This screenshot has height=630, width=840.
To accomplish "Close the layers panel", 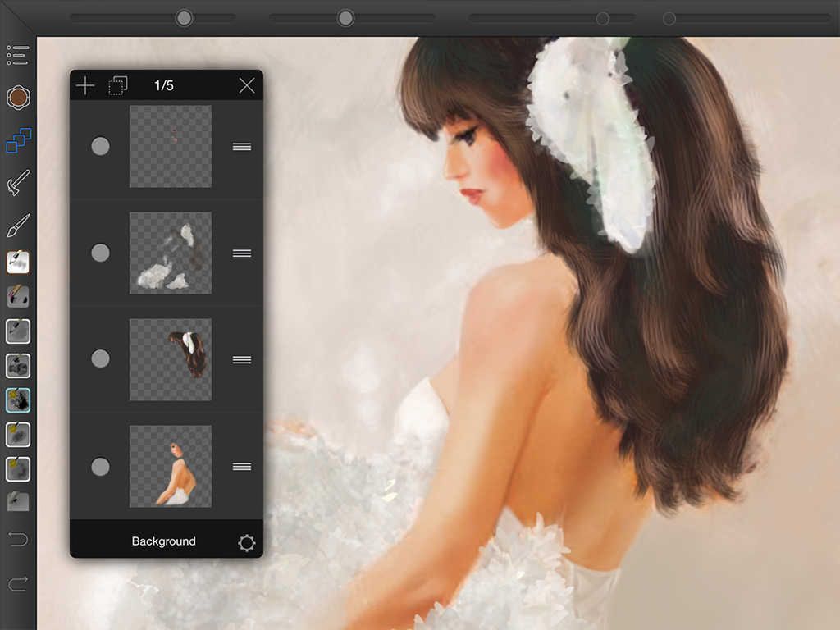I will pyautogui.click(x=247, y=85).
